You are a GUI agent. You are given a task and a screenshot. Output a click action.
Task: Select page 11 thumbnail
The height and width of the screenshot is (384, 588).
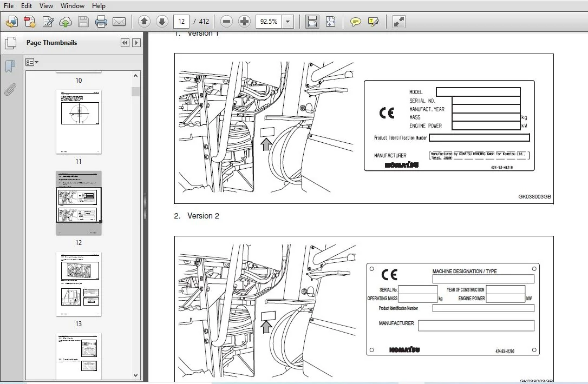pos(79,121)
